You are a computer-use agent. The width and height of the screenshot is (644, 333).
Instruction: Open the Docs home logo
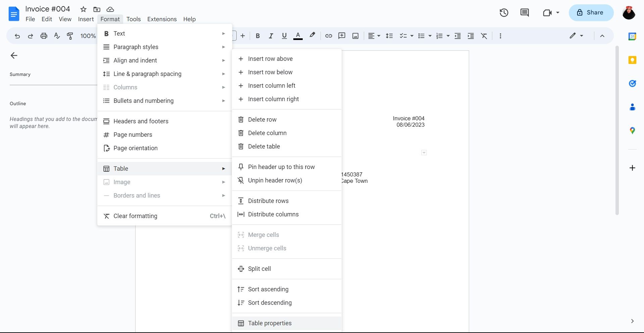(14, 14)
